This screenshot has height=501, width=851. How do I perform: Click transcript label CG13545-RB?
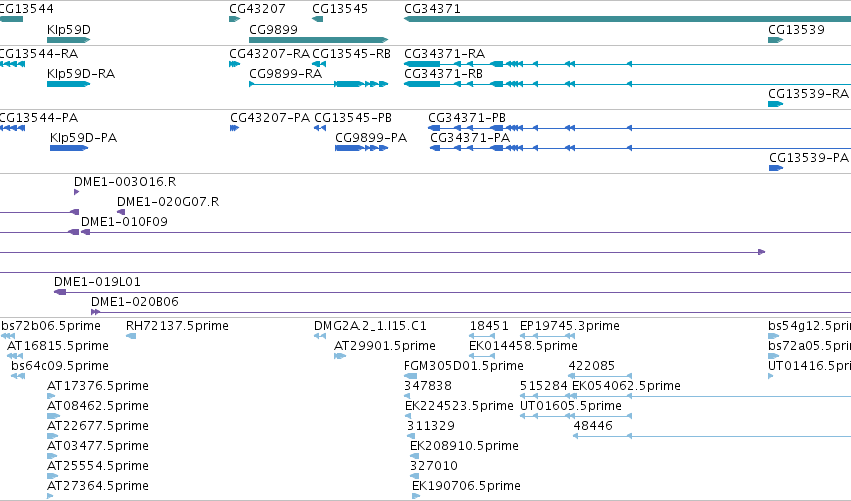[352, 54]
